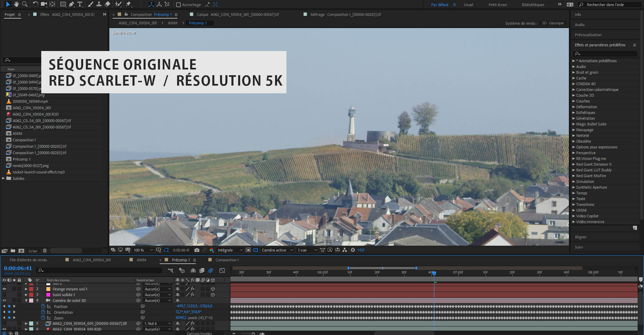Open the channel and color management icon
This screenshot has height=335, width=644.
[x=212, y=250]
